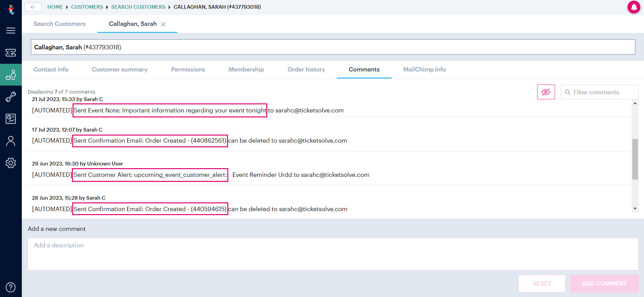The width and height of the screenshot is (644, 297).
Task: Open the Permissions tab
Action: tap(188, 69)
